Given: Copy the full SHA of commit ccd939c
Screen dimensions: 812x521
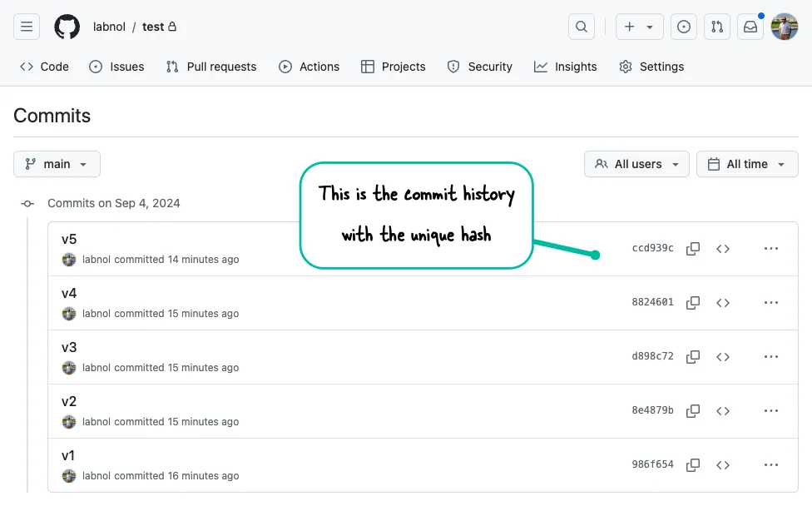Looking at the screenshot, I should (x=693, y=248).
